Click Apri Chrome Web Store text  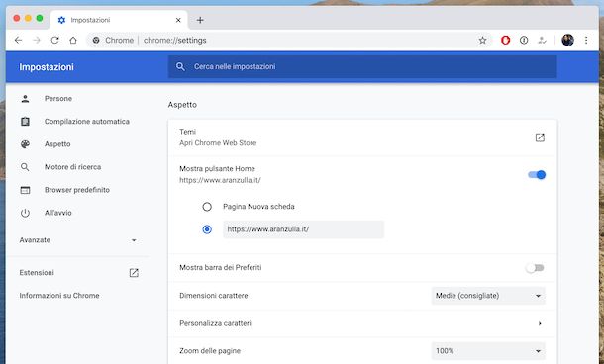218,143
